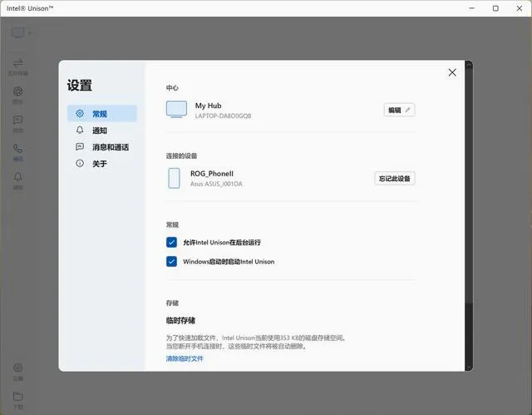Click the My Hub computer monitor icon
532x415 pixels.
176,109
